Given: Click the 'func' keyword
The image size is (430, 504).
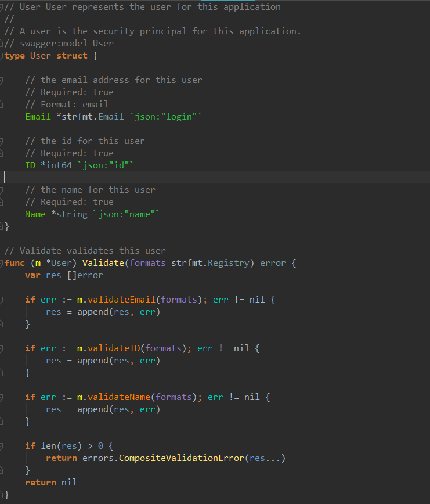Looking at the screenshot, I should pyautogui.click(x=15, y=263).
